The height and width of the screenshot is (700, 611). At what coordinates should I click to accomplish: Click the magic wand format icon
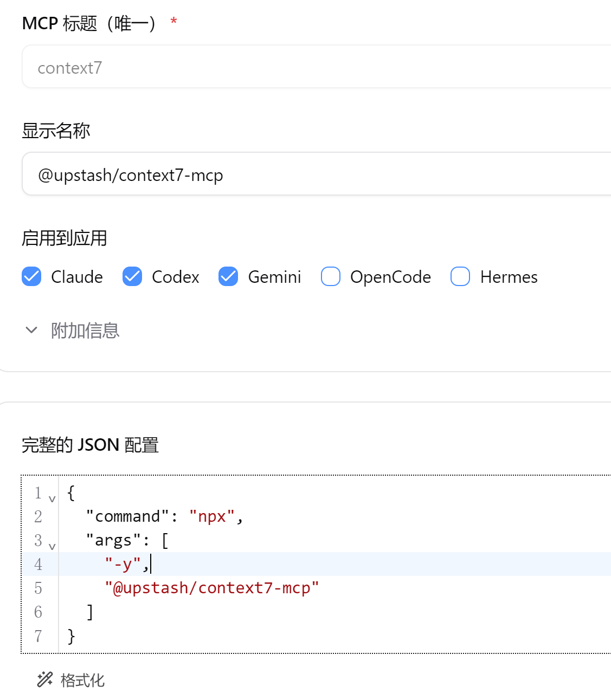click(x=45, y=679)
